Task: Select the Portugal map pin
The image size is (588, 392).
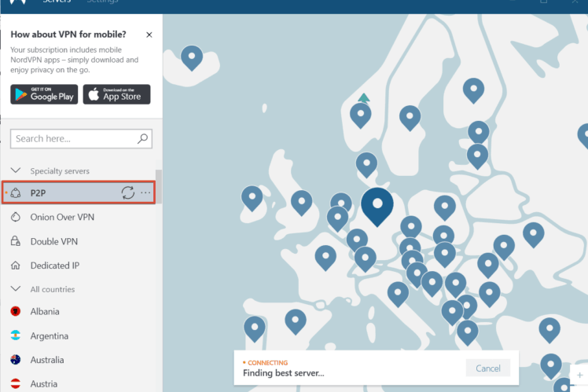Action: [255, 328]
